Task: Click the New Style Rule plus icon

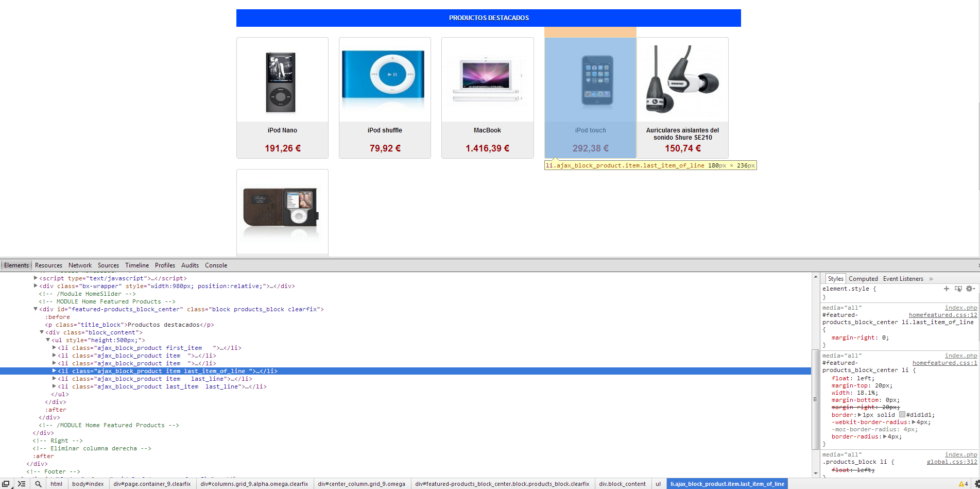Action: pos(946,289)
